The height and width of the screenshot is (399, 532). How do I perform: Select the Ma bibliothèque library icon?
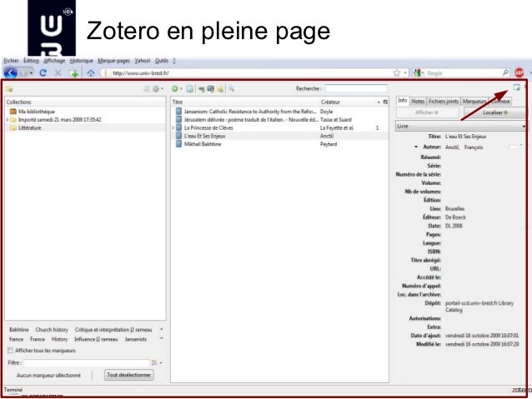[x=13, y=112]
